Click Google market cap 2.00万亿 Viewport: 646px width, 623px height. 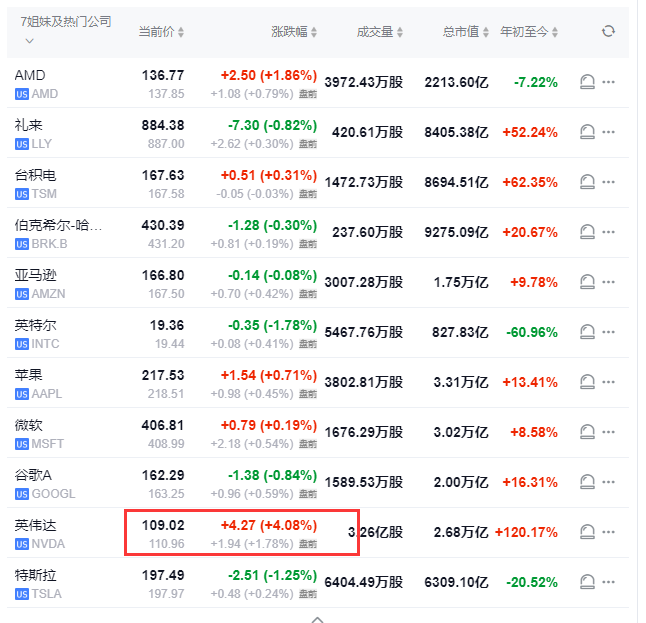pos(461,482)
